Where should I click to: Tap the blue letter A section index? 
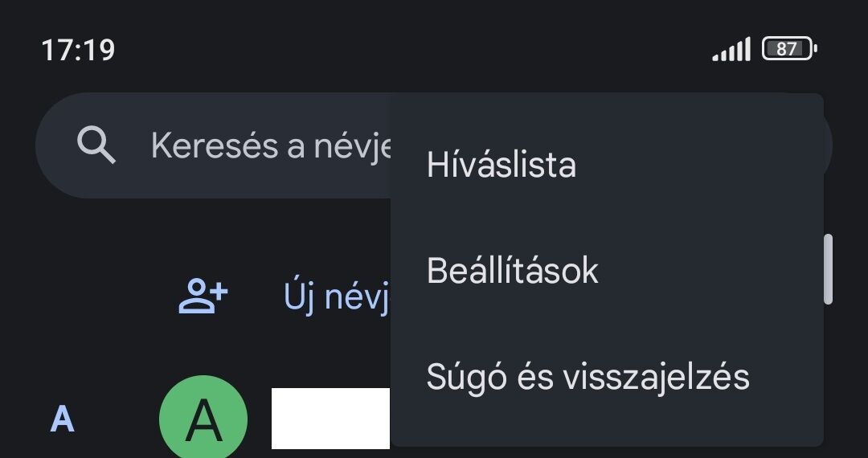[x=62, y=419]
